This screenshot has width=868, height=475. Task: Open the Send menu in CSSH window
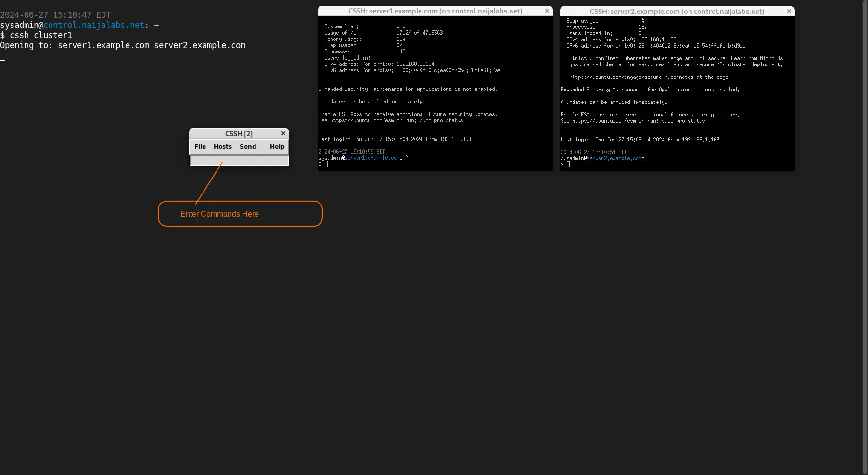pyautogui.click(x=248, y=147)
